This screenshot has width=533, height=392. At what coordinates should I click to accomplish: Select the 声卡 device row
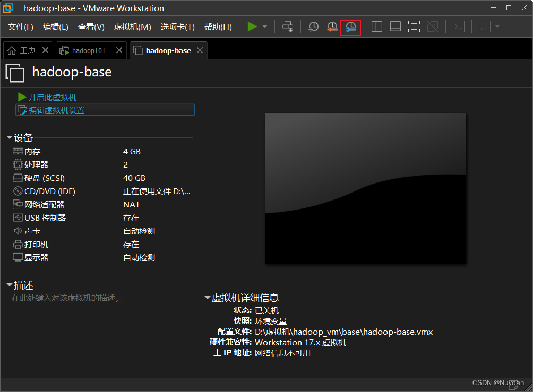(102, 231)
